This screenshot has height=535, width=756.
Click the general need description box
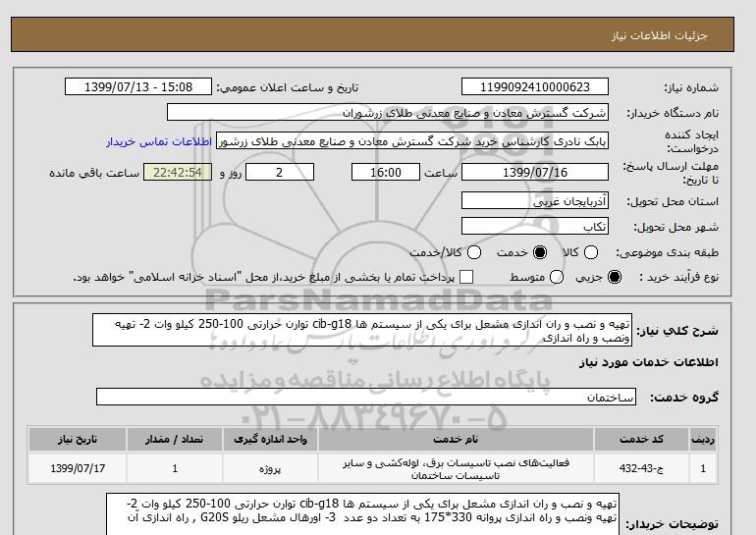click(362, 330)
